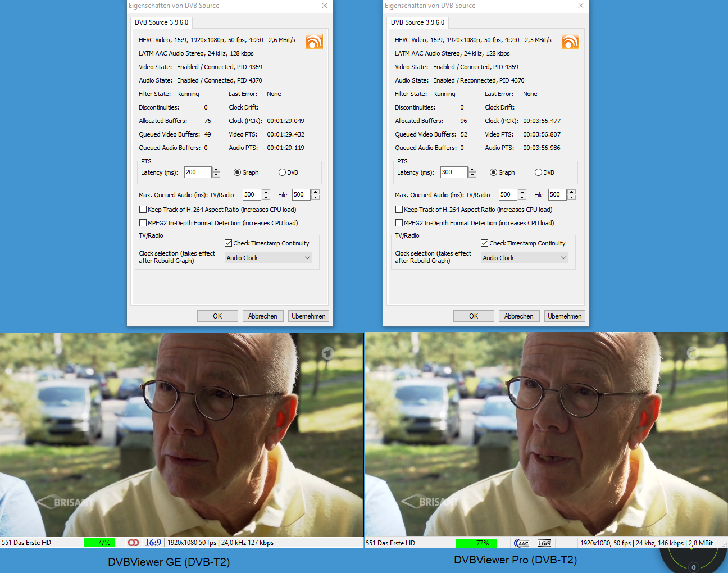Decrease Latency with the down arrow beside 300
Image resolution: width=728 pixels, height=573 pixels.
tap(472, 175)
